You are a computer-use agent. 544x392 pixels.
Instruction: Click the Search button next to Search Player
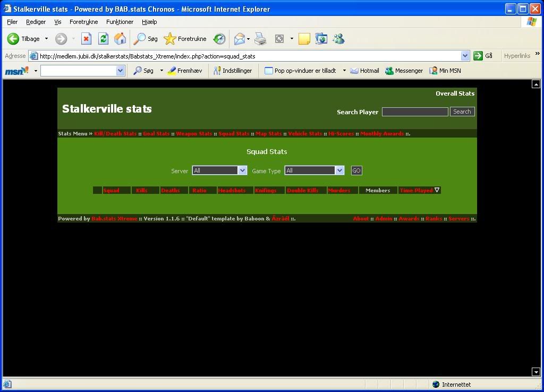pyautogui.click(x=462, y=112)
